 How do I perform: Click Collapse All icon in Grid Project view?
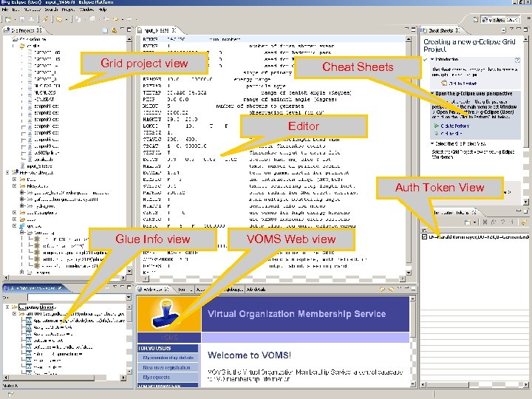pos(105,30)
